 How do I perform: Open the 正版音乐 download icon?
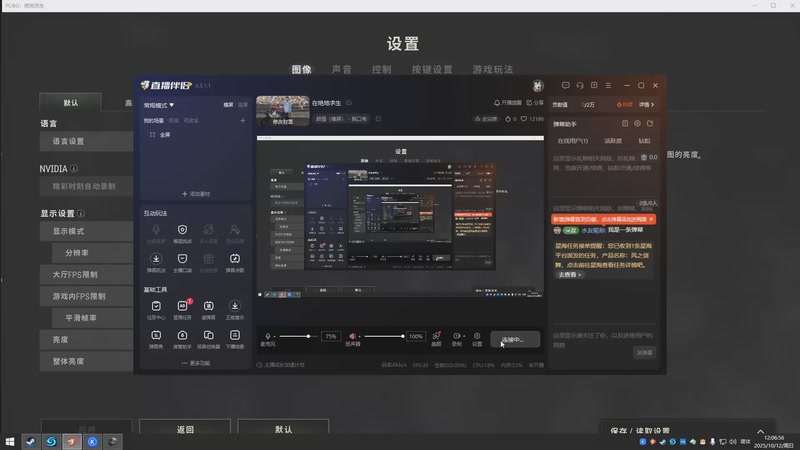(235, 306)
